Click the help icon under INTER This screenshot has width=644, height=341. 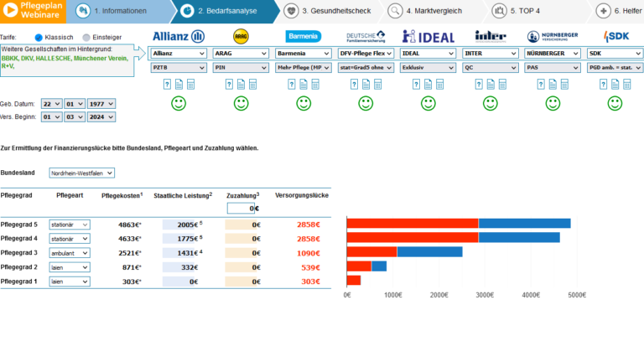(478, 84)
